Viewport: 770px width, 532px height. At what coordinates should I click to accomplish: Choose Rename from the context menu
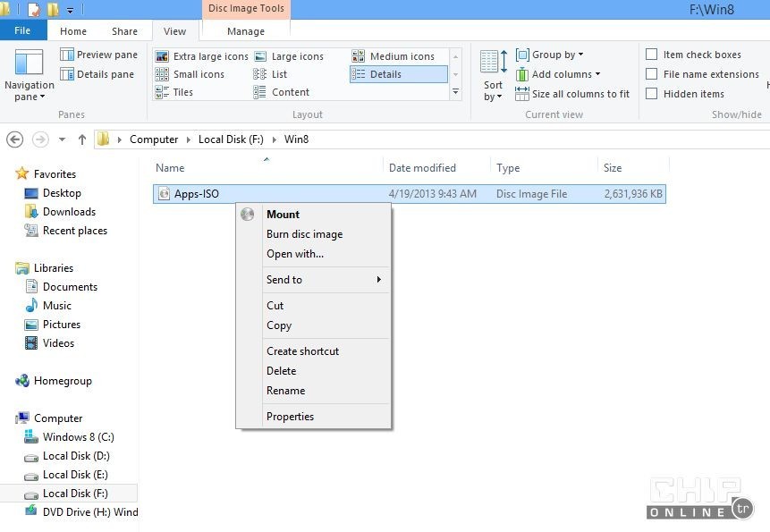[x=314, y=391]
